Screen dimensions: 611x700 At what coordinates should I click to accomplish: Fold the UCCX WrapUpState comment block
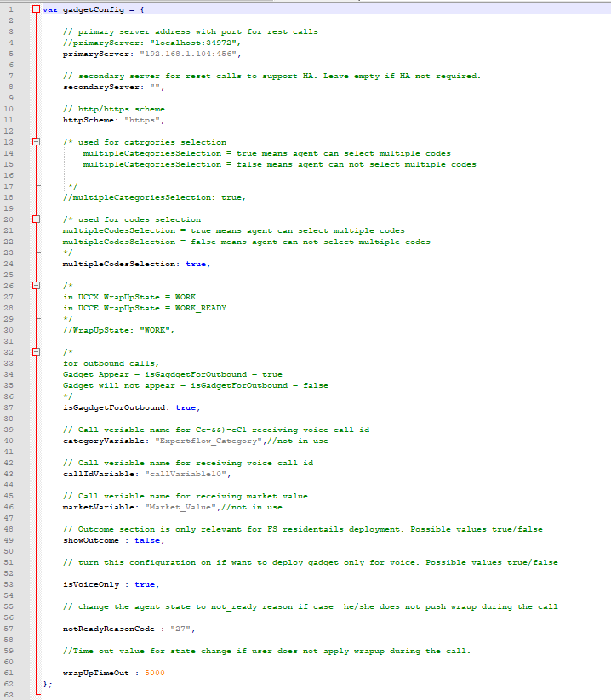36,286
